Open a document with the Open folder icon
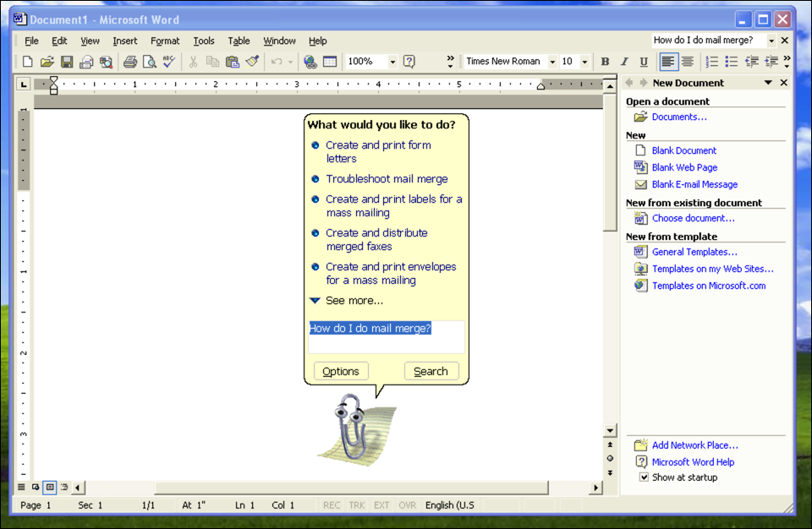 47,61
